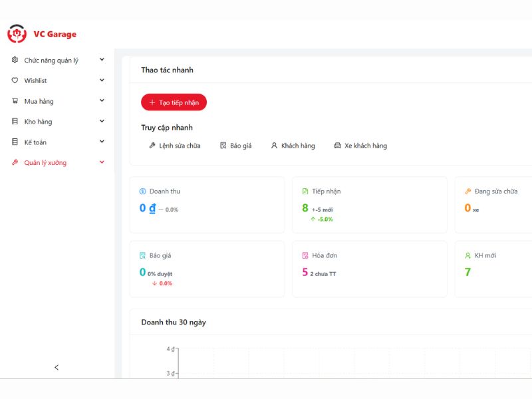532x399 pixels.
Task: Open the Mua hàng menu item
Action: (39, 101)
